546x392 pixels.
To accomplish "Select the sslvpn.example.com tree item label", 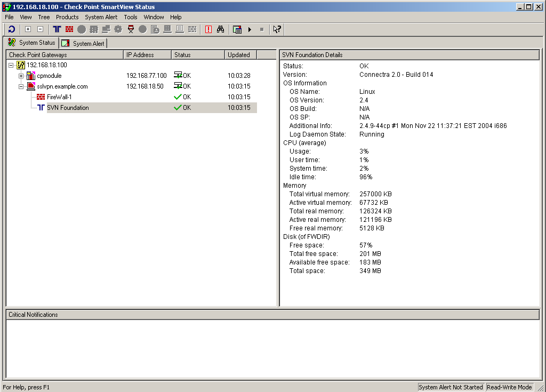I will [62, 86].
